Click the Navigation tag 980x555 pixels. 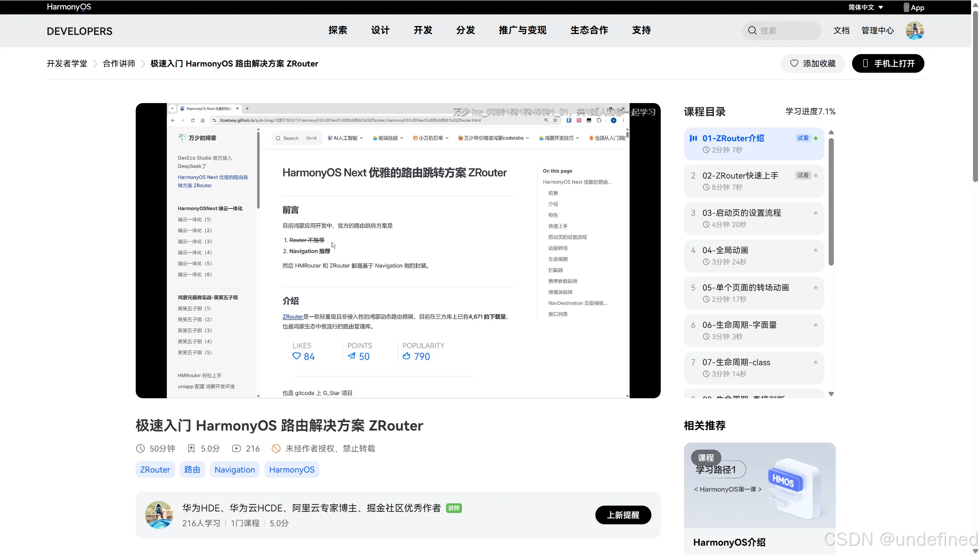coord(234,469)
